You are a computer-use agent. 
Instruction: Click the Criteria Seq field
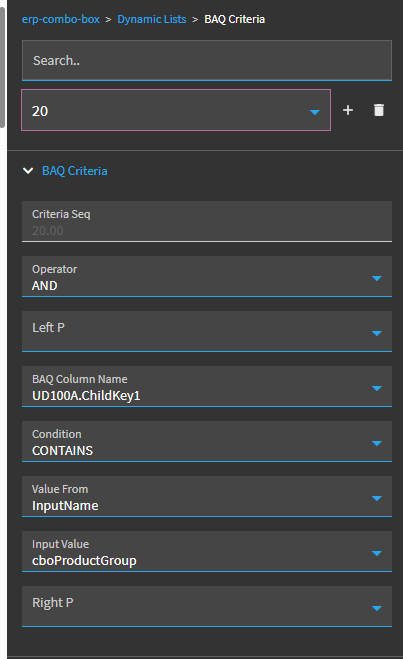[x=207, y=221]
